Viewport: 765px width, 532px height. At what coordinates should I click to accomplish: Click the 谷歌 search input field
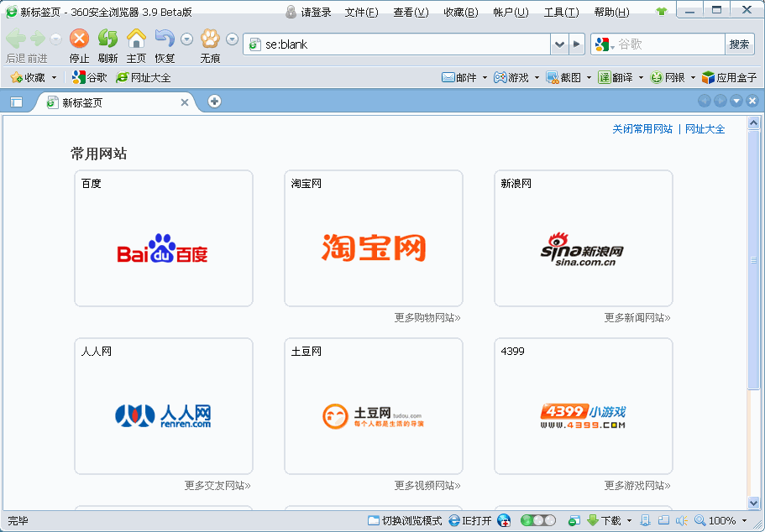[x=670, y=44]
